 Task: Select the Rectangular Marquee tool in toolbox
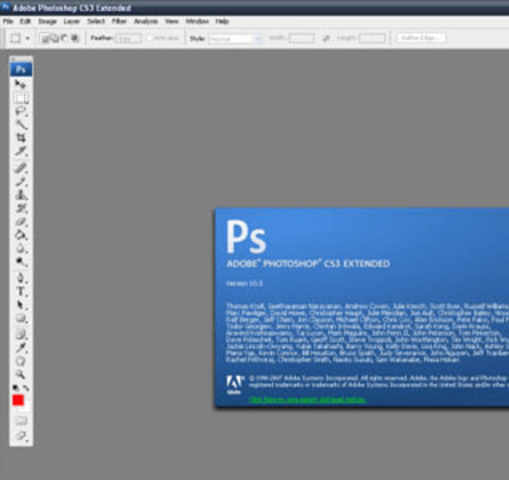click(21, 98)
